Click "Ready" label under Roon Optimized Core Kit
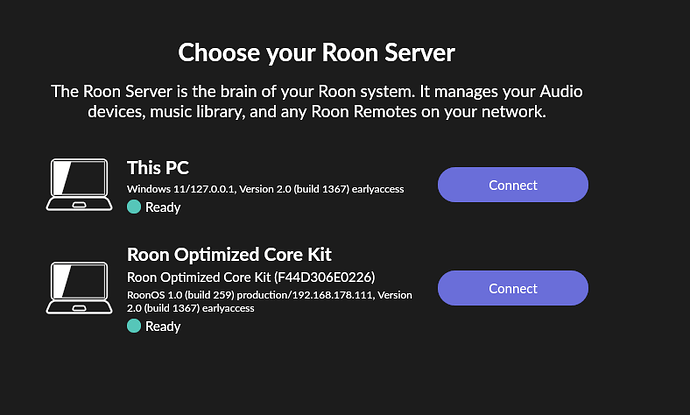Image resolution: width=690 pixels, height=415 pixels. point(163,326)
